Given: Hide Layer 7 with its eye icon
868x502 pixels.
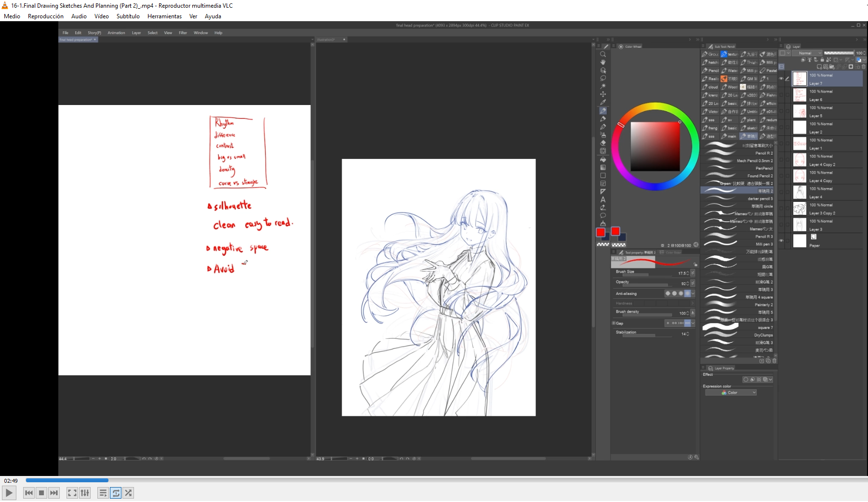Looking at the screenshot, I should [x=781, y=79].
